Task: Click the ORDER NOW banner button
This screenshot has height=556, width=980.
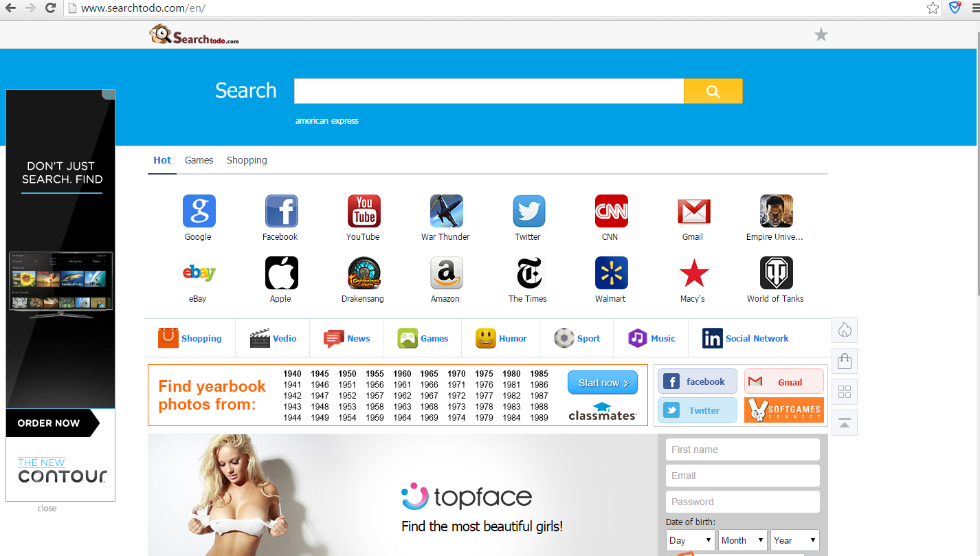Action: click(52, 423)
